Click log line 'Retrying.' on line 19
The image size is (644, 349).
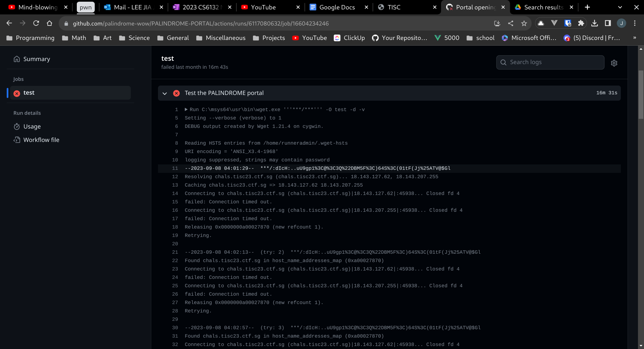click(x=198, y=236)
